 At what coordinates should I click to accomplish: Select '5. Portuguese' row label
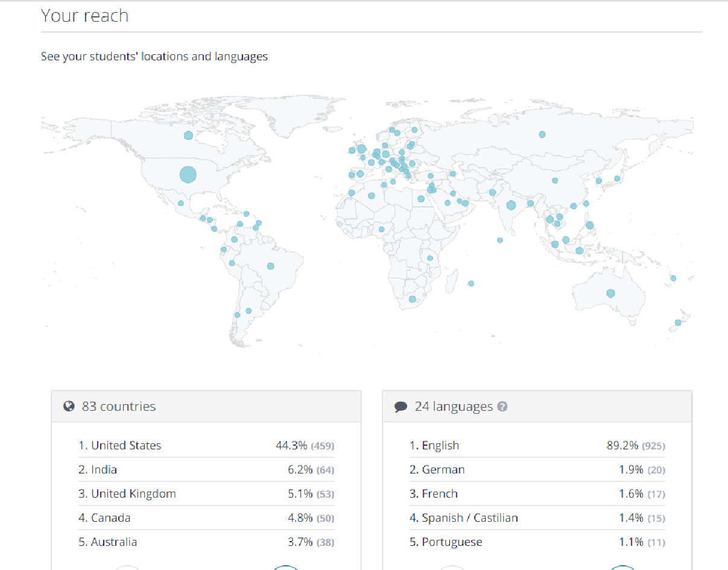pos(446,542)
